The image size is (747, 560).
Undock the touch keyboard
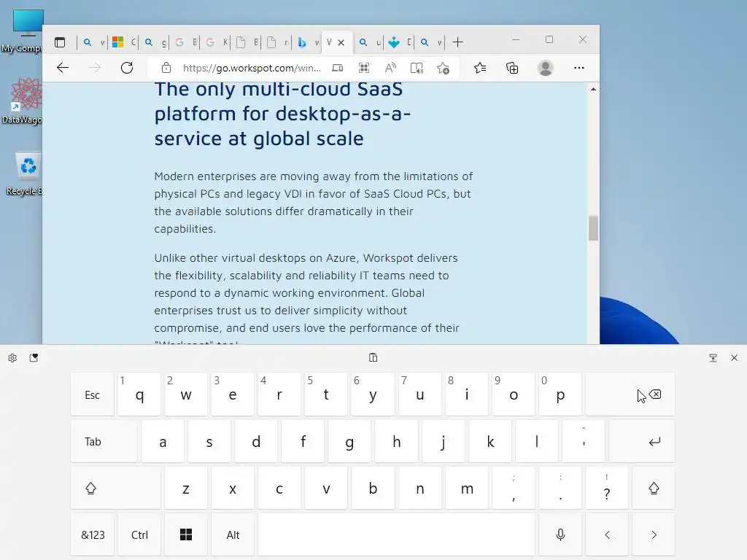713,358
